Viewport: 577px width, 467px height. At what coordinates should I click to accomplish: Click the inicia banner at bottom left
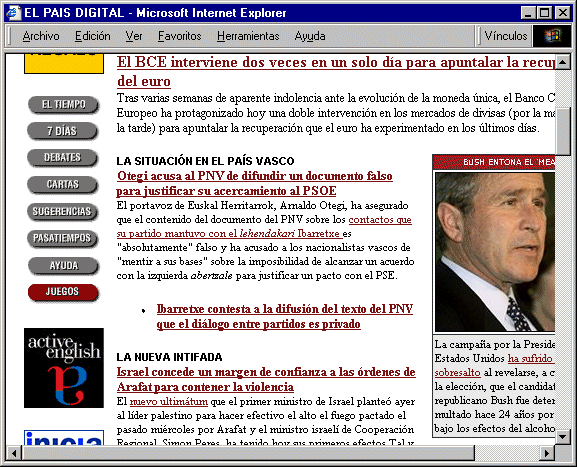click(64, 438)
